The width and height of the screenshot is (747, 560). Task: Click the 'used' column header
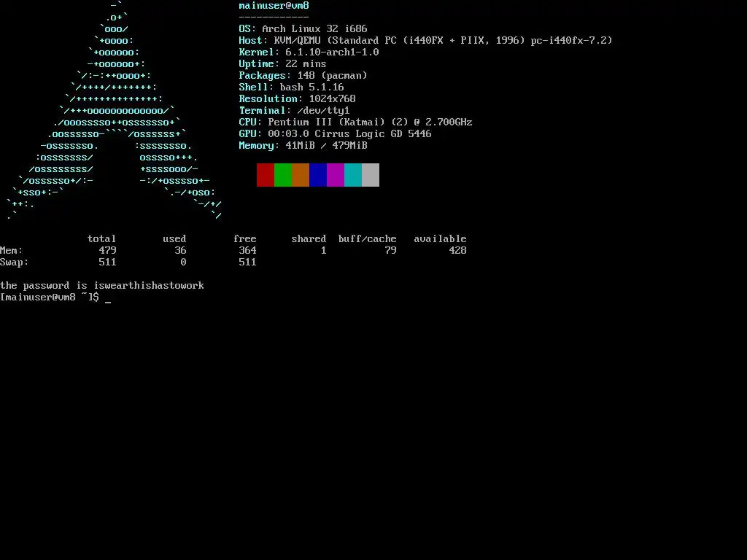coord(174,239)
